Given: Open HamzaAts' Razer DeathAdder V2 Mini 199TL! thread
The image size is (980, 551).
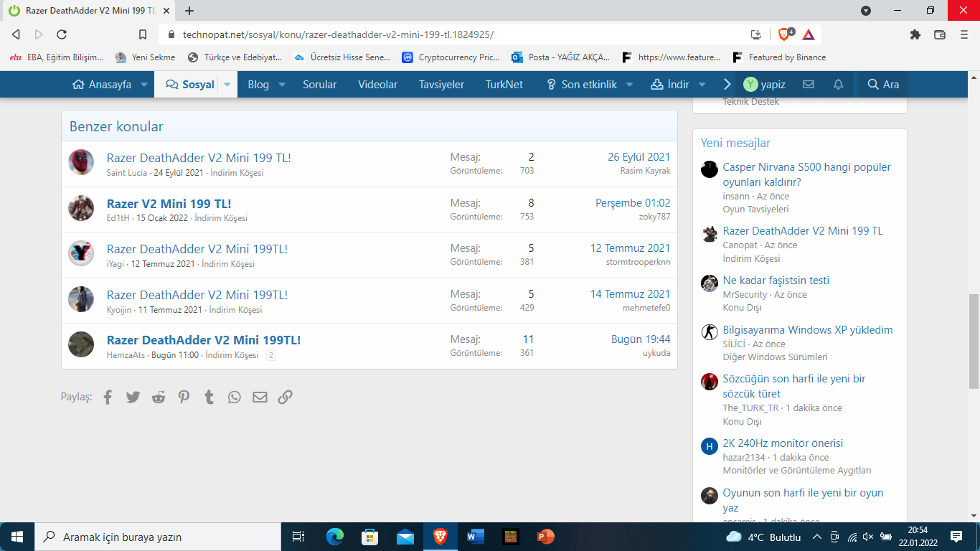Looking at the screenshot, I should [x=204, y=340].
